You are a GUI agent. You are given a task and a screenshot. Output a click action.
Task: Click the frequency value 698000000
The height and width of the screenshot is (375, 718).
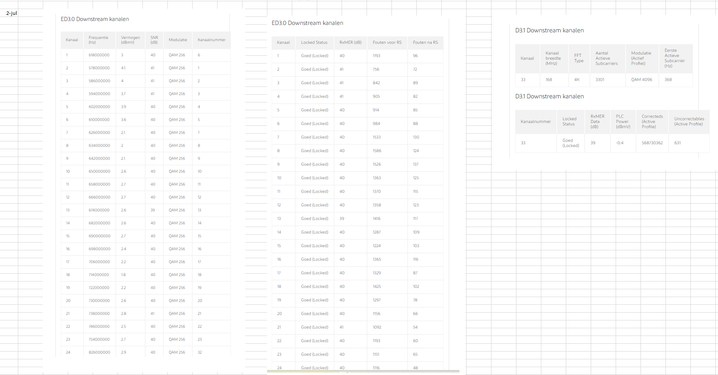pyautogui.click(x=99, y=249)
